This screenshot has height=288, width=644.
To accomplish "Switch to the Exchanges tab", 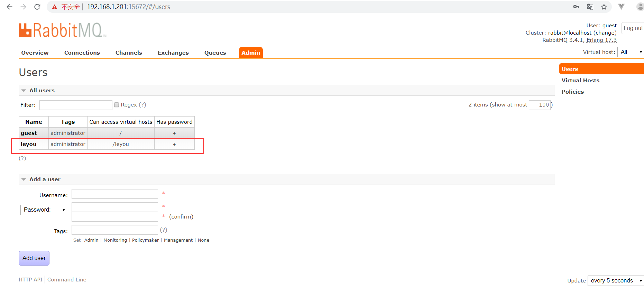I will (173, 53).
